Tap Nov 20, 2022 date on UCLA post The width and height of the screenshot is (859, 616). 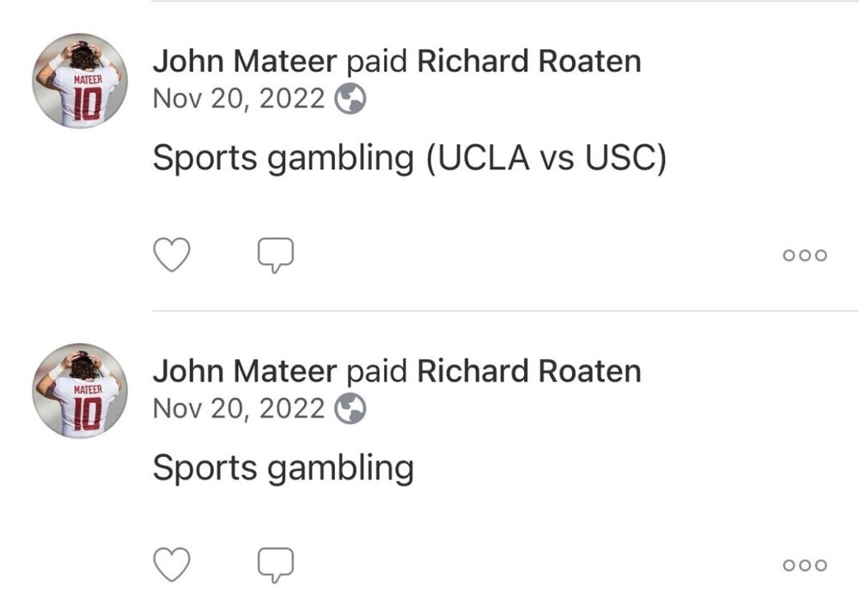pyautogui.click(x=239, y=100)
